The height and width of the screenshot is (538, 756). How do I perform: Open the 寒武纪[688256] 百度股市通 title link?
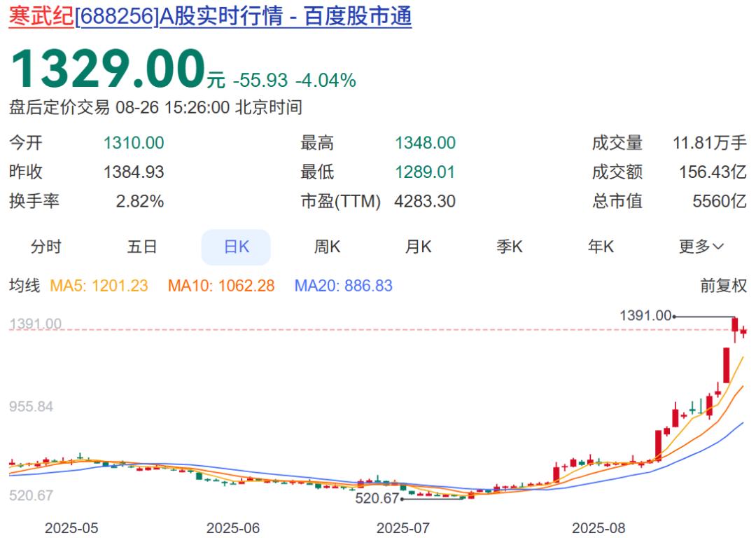point(210,16)
